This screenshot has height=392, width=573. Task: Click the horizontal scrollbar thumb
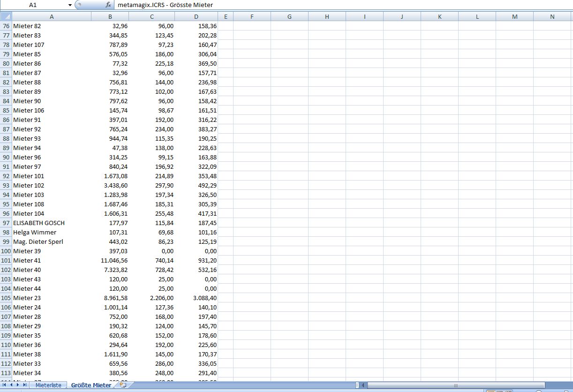tap(455, 385)
